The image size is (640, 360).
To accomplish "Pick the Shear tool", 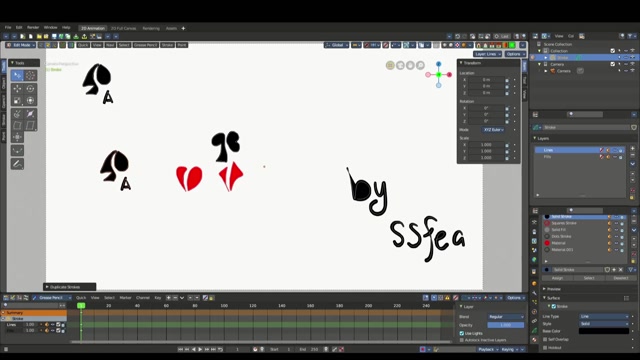I will [x=30, y=125].
